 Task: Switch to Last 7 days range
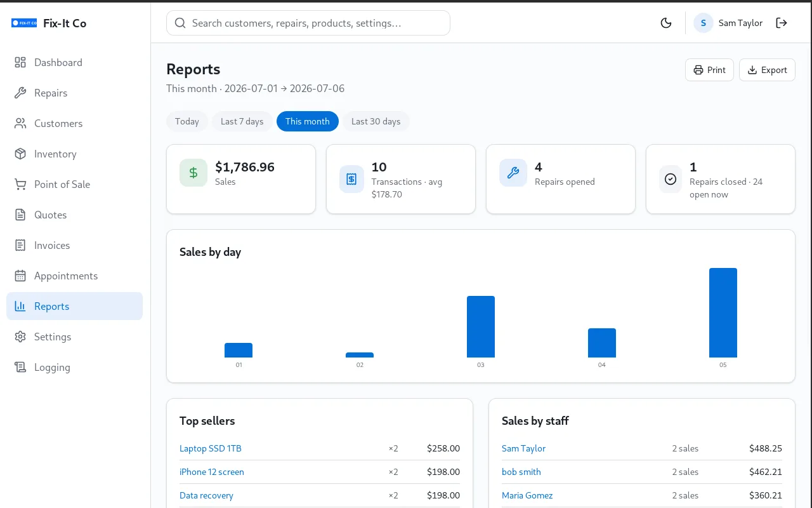point(242,121)
